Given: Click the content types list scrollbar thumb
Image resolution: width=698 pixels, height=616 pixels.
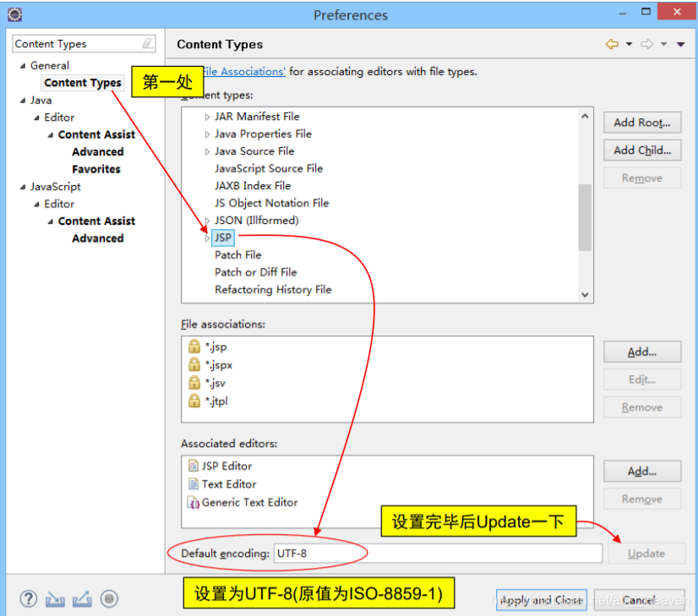Looking at the screenshot, I should (585, 218).
